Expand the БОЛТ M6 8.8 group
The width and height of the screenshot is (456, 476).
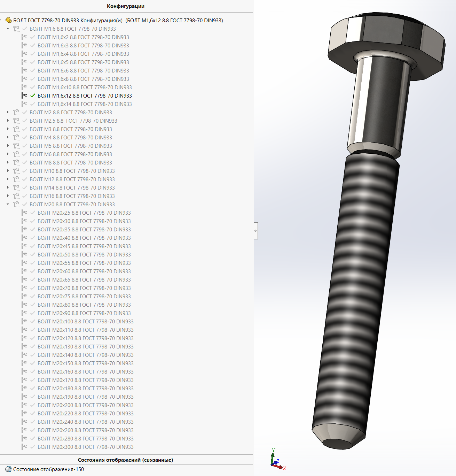8,154
